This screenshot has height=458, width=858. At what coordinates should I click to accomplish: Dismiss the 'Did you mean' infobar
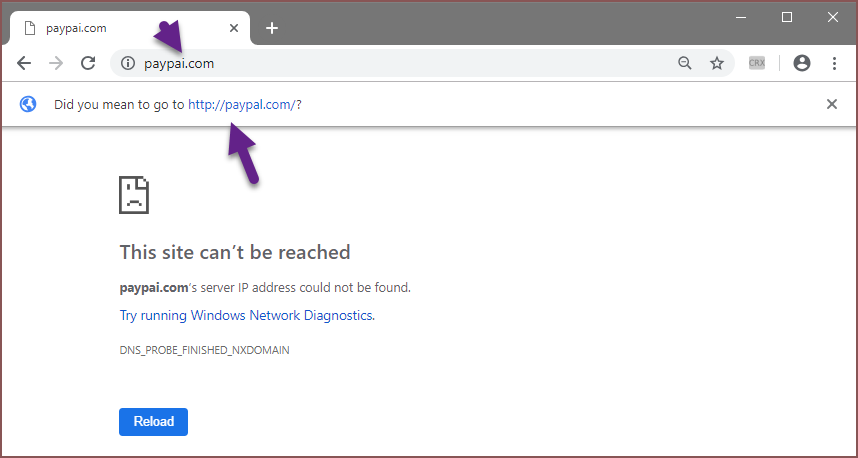tap(831, 104)
